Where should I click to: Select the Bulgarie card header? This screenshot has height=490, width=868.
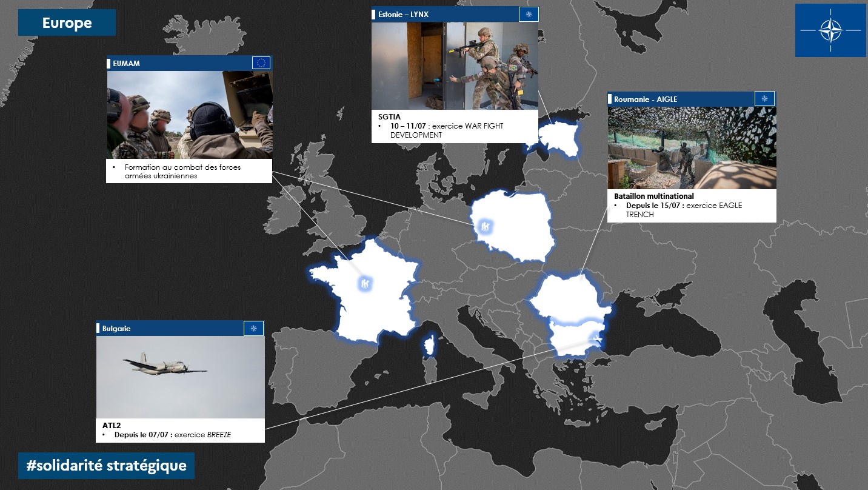click(x=181, y=328)
